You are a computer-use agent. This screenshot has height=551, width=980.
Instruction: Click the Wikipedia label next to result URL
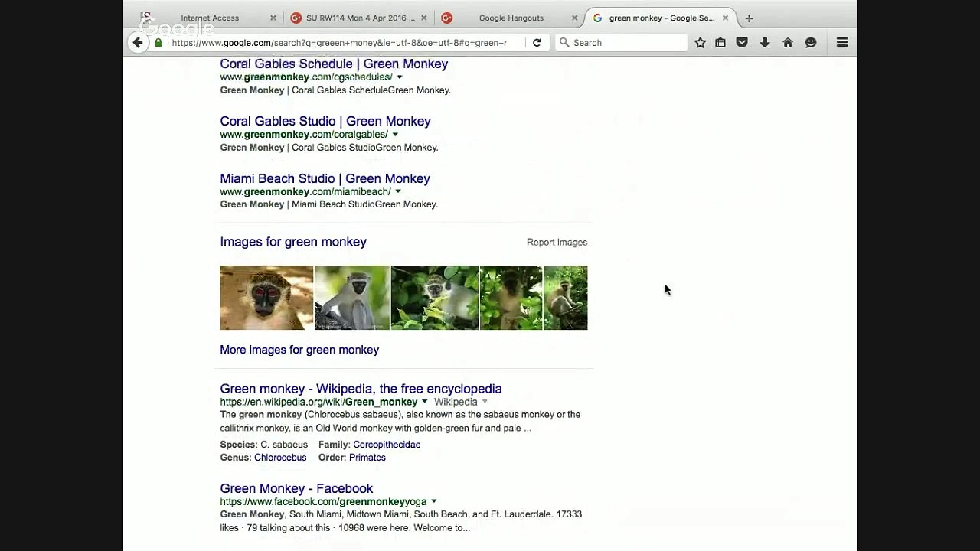(x=456, y=402)
